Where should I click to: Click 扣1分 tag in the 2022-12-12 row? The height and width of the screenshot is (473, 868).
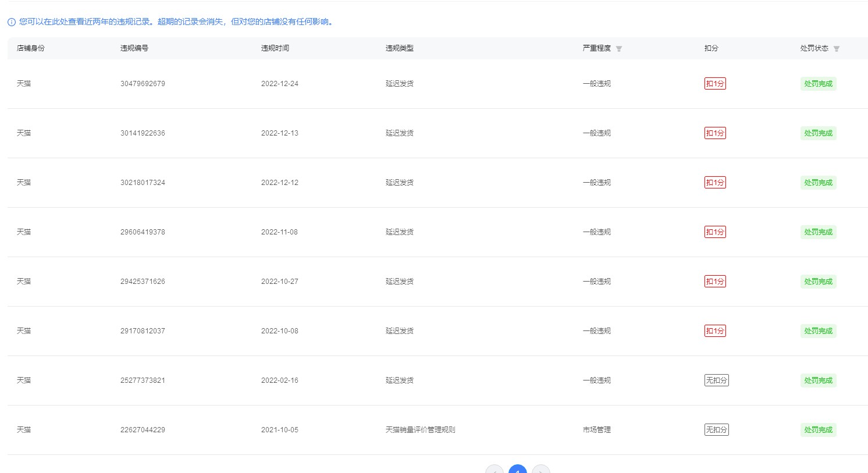point(715,183)
